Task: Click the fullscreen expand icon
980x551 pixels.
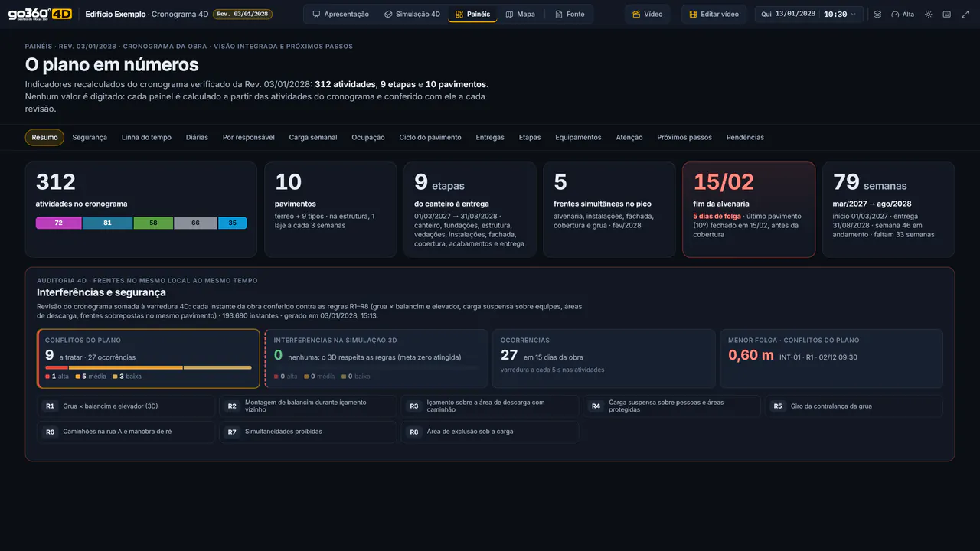Action: coord(965,15)
